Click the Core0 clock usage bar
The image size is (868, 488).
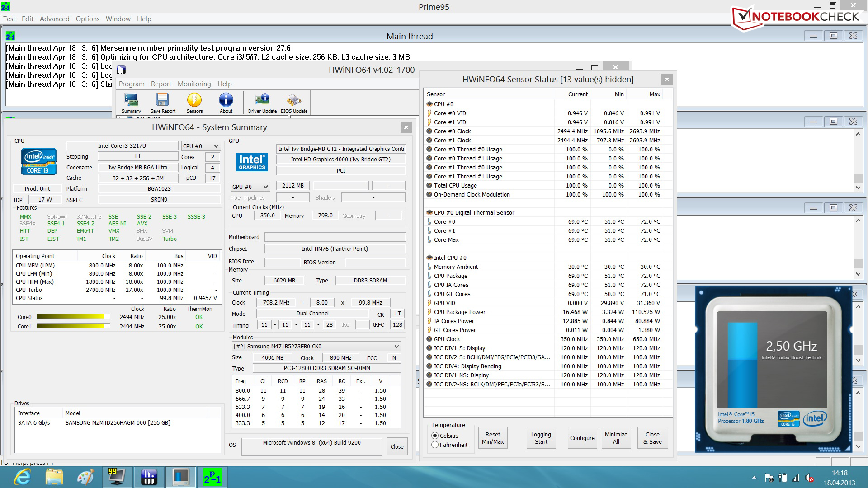point(73,317)
